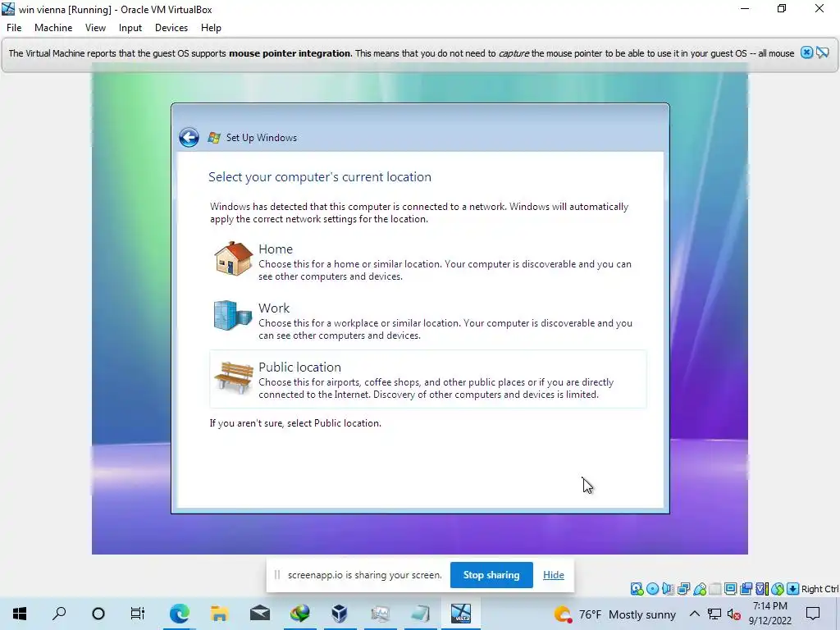
Task: Click the don't-show-again notification icon
Action: tap(822, 52)
